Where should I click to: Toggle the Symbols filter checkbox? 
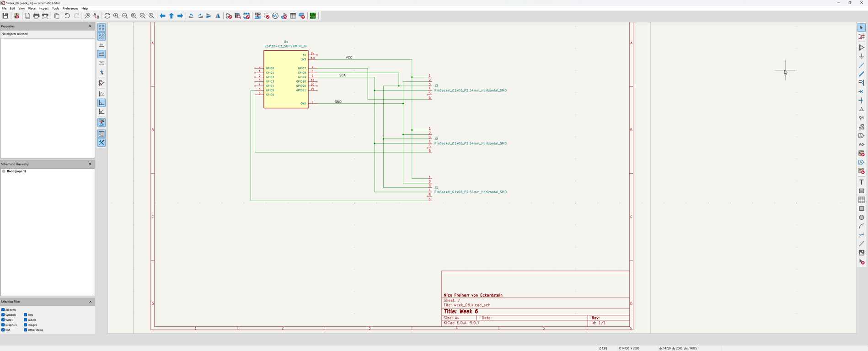click(x=3, y=315)
